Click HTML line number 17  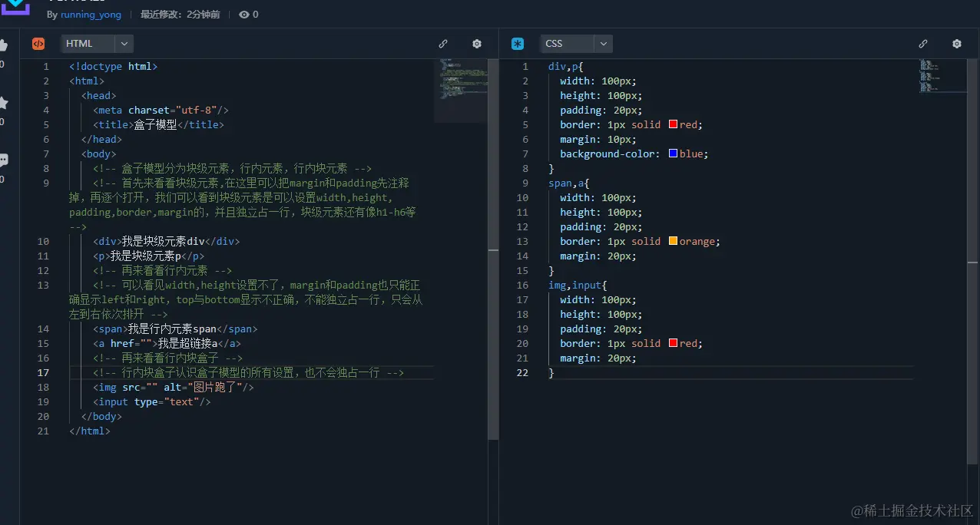tap(43, 372)
